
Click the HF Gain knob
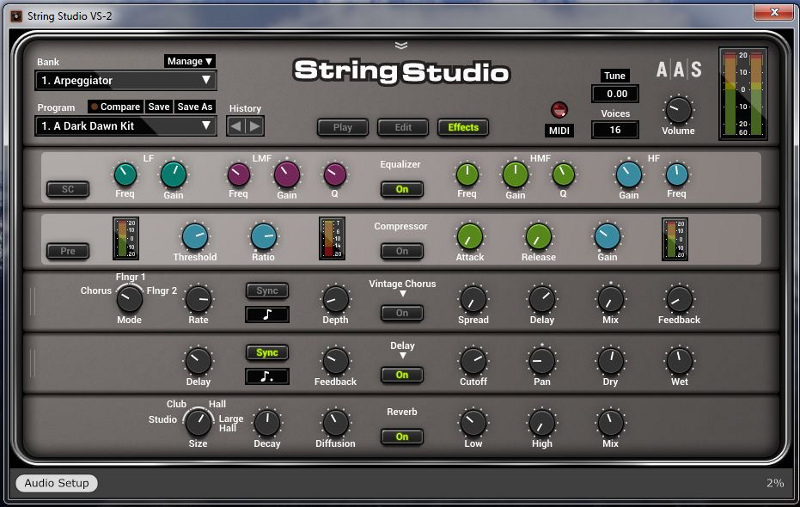[629, 174]
